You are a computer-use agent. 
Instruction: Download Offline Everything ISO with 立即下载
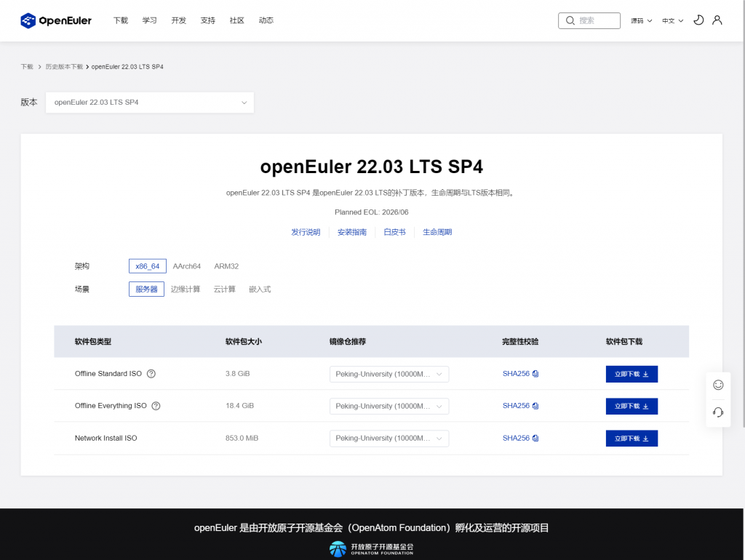click(632, 406)
